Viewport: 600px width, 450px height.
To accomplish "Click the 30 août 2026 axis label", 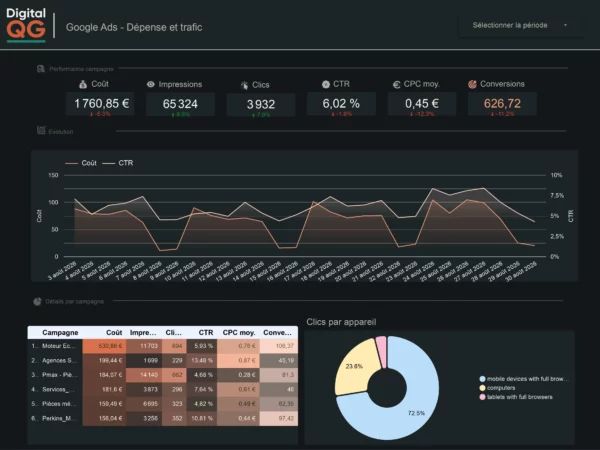I will click(521, 272).
